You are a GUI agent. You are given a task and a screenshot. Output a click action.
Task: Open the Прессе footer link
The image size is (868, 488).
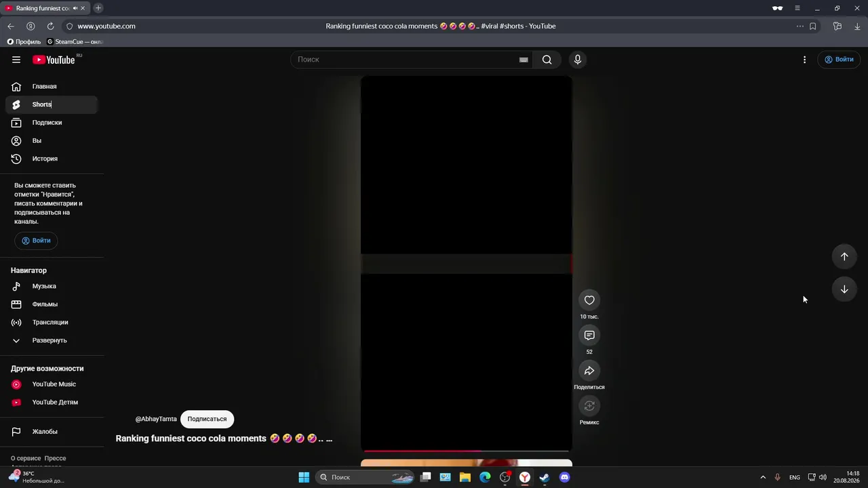55,458
